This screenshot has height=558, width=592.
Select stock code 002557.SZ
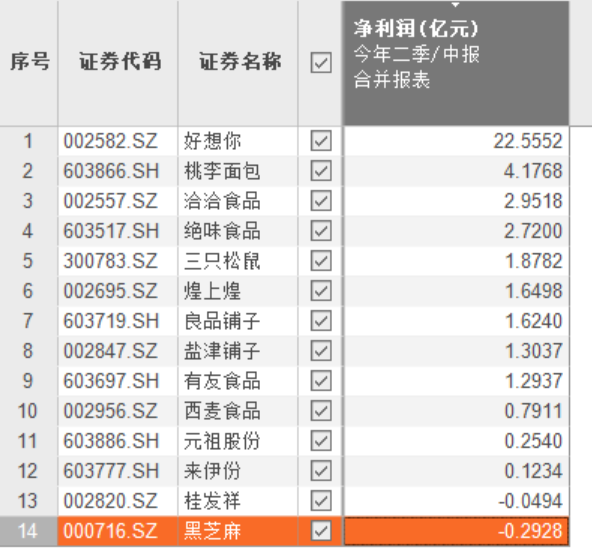point(110,201)
